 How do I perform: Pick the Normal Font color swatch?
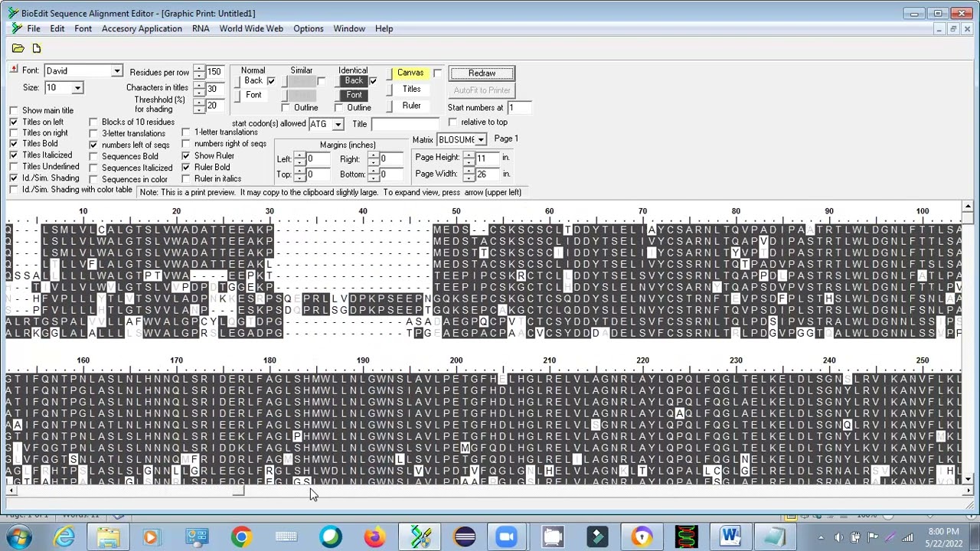pos(253,95)
